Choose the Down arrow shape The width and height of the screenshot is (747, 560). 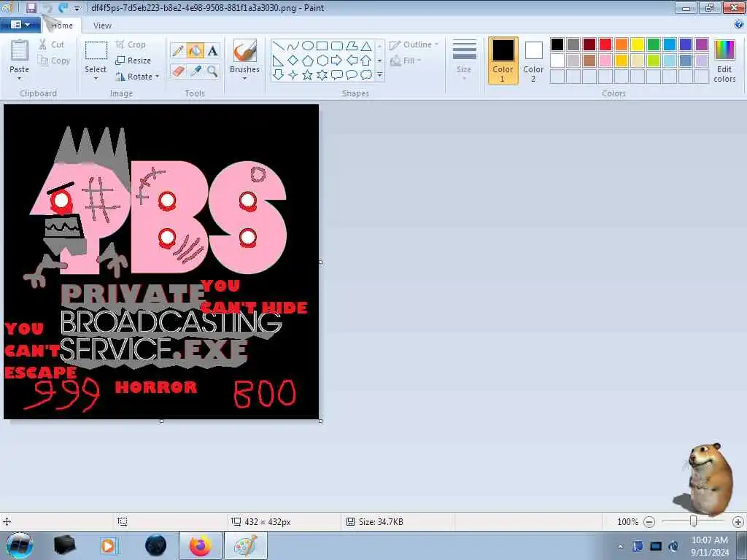(279, 75)
